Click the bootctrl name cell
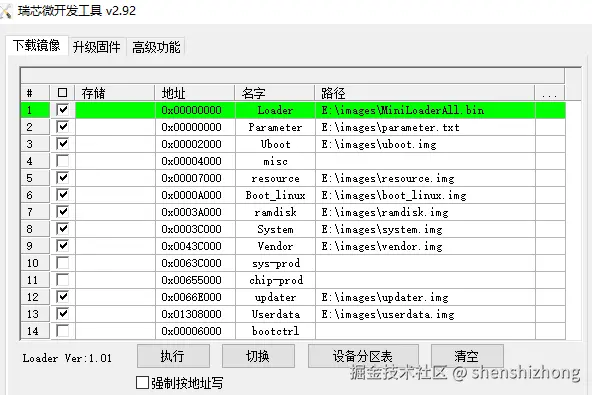This screenshot has width=592, height=395. [x=275, y=331]
